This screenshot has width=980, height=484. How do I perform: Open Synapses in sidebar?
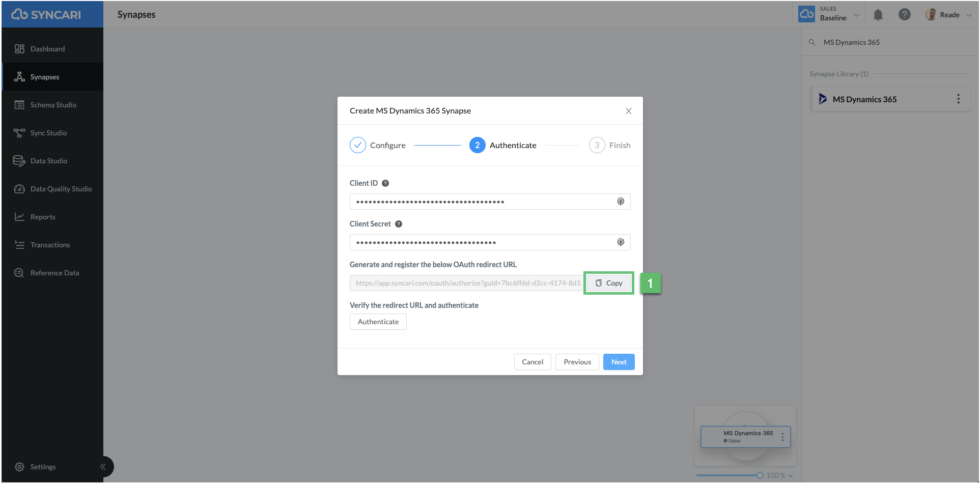coord(52,77)
